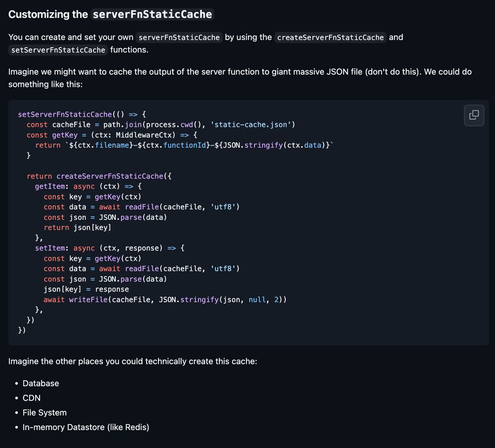The height and width of the screenshot is (448, 495).
Task: Click the 'Customizing the serverFnStaticCache' heading
Action: point(111,14)
